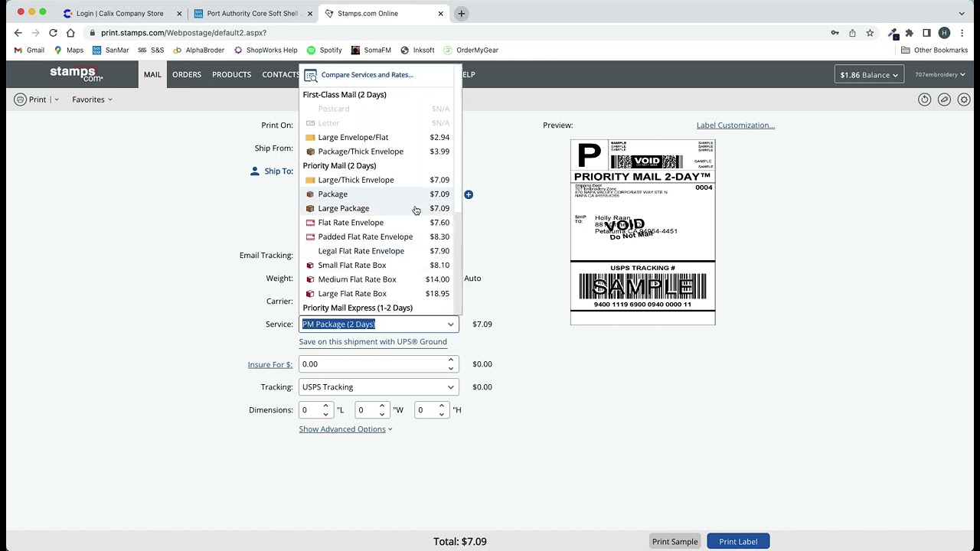Open the password key icon
This screenshot has height=551, width=980.
click(835, 33)
